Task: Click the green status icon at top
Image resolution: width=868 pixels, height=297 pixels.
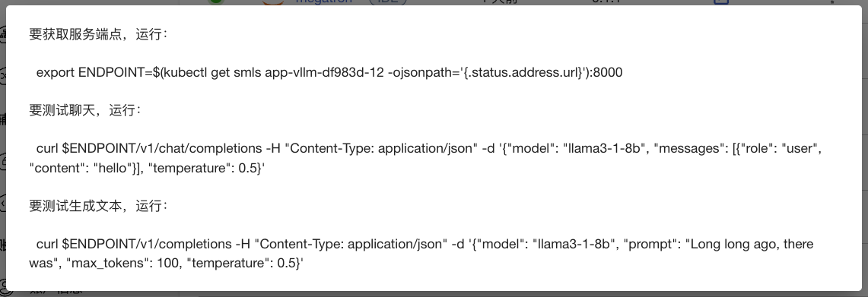Action: (217, 2)
